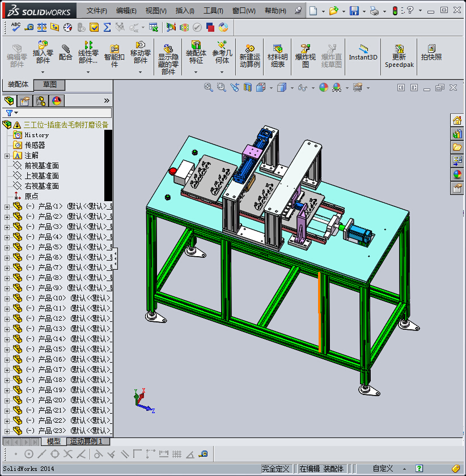
Task: Open dropdown under Assembly Features button
Action: [196, 73]
